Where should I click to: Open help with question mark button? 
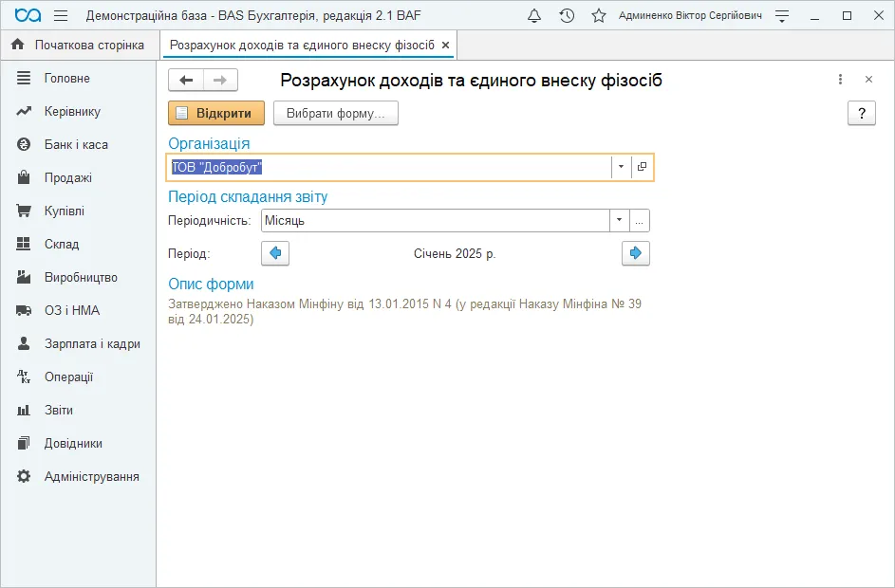tap(862, 113)
